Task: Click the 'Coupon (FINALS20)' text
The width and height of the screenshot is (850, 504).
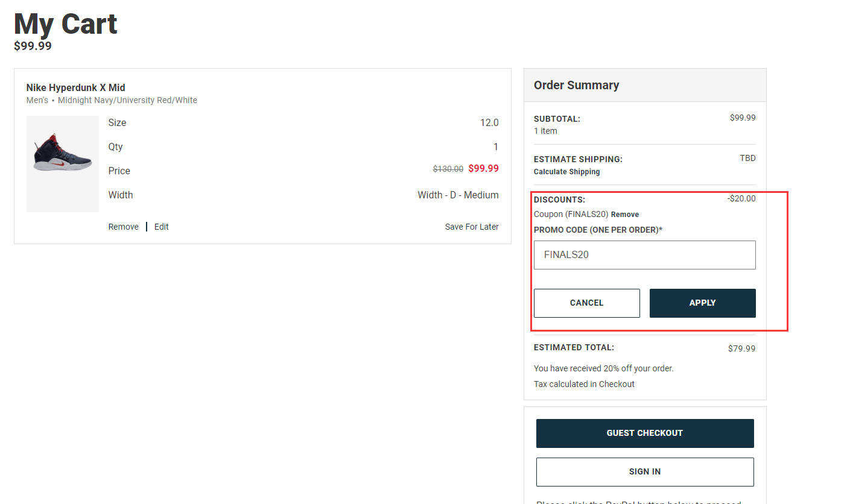Action: coord(571,215)
